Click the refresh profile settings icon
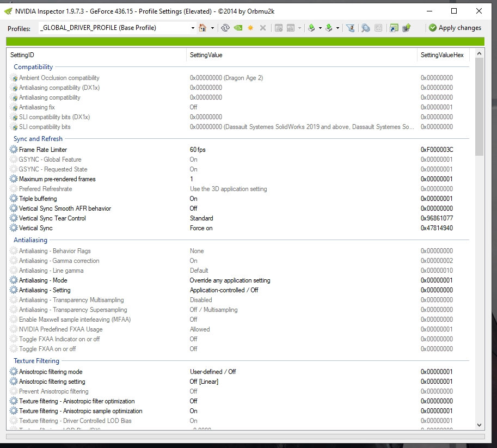 (x=225, y=28)
